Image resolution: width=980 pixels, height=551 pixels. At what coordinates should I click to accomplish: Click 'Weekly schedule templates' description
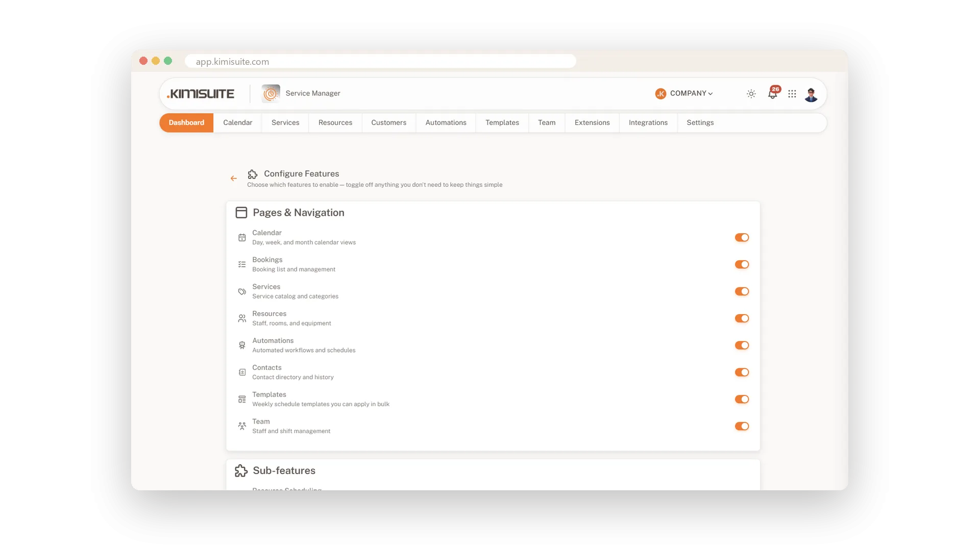pos(321,405)
